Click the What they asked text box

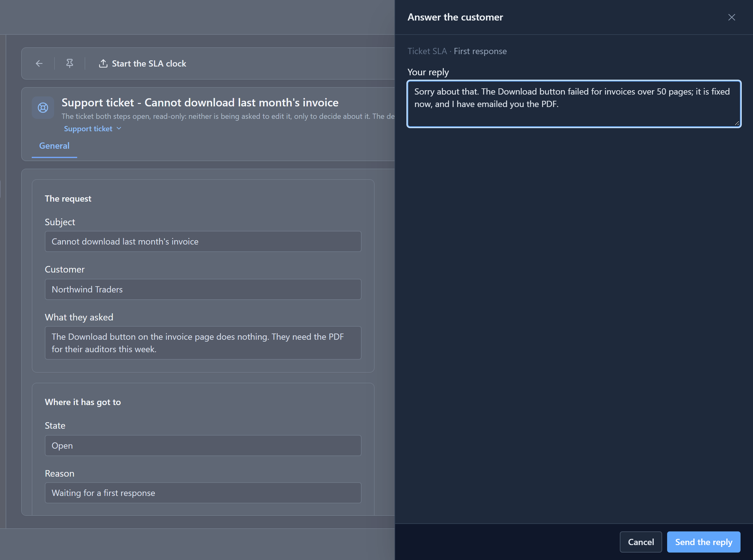(x=203, y=343)
